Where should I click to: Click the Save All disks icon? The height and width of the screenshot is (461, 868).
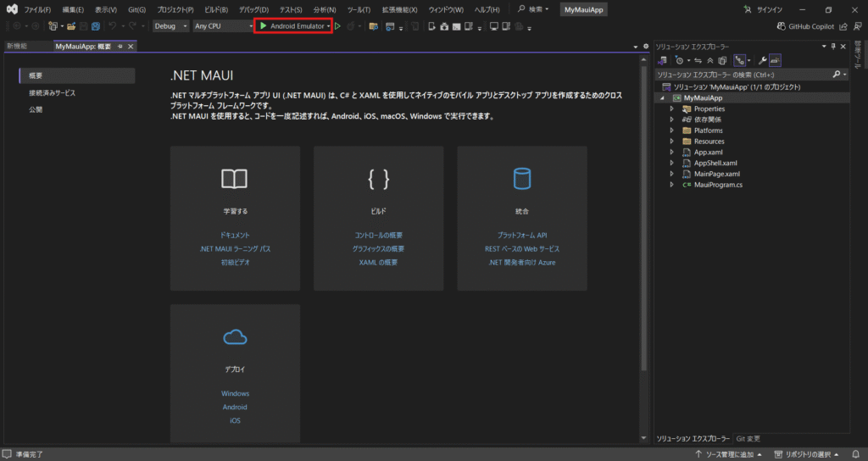point(96,26)
